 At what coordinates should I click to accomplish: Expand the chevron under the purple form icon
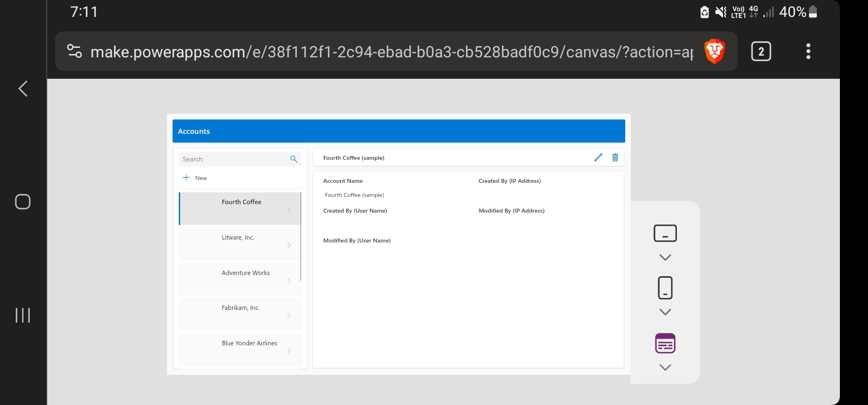click(x=665, y=367)
